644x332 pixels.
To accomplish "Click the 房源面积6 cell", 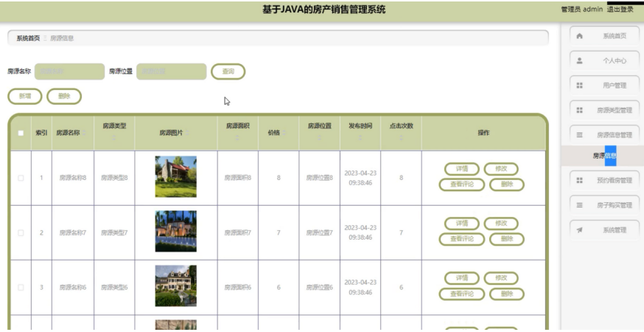I will [237, 288].
